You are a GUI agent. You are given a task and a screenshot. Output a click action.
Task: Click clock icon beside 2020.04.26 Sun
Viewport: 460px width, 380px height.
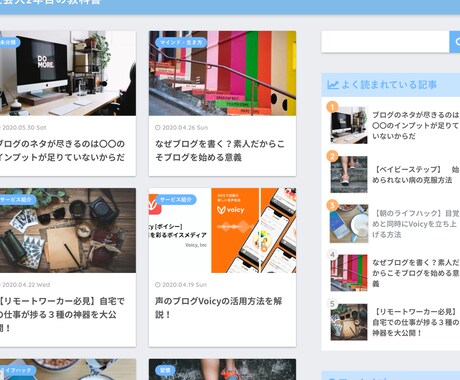point(158,127)
